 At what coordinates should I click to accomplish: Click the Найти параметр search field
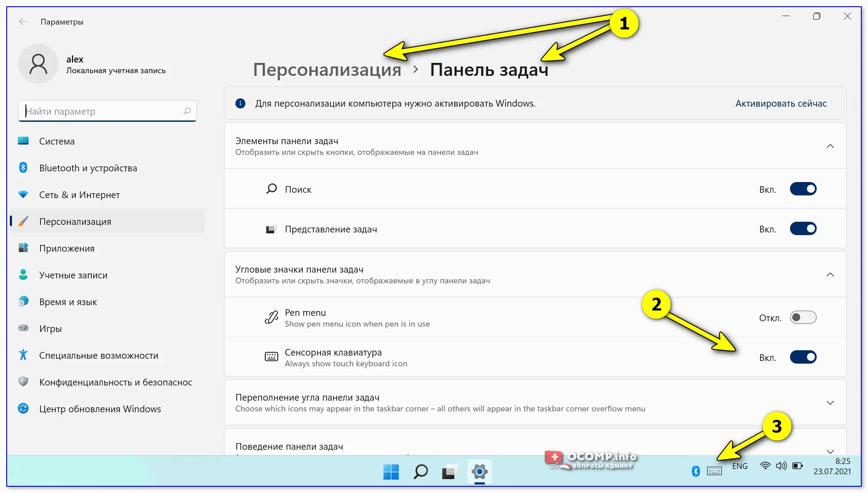point(103,112)
